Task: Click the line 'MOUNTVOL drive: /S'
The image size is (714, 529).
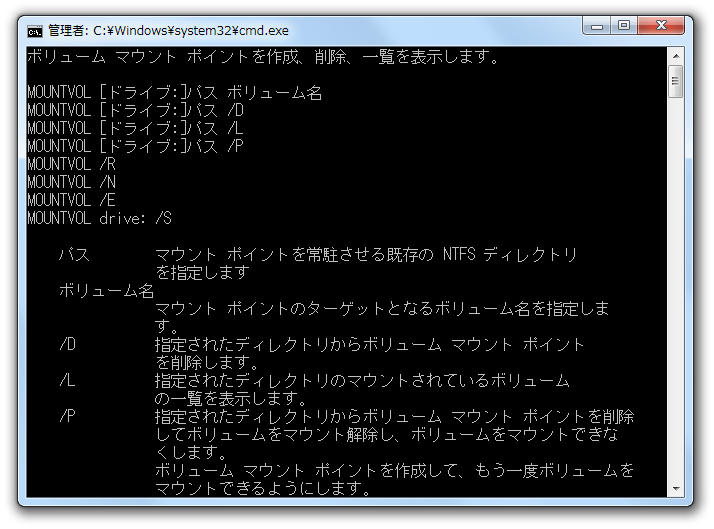Action: (99, 219)
